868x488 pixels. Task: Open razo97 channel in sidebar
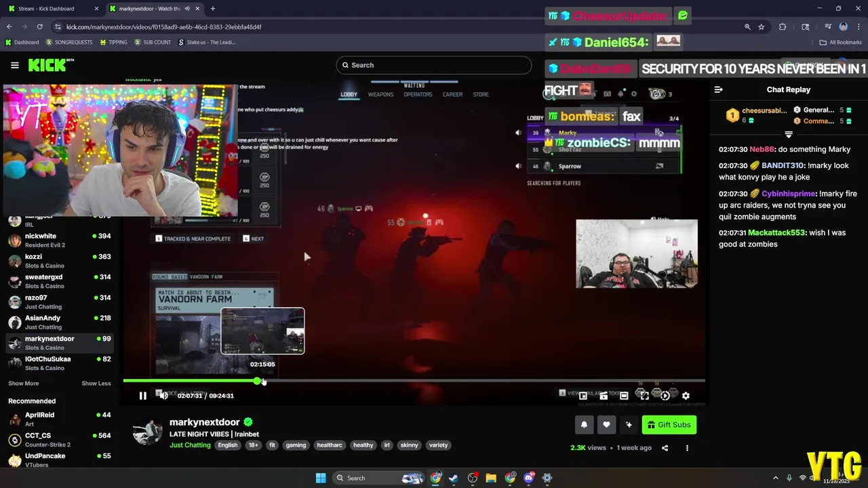tap(59, 302)
